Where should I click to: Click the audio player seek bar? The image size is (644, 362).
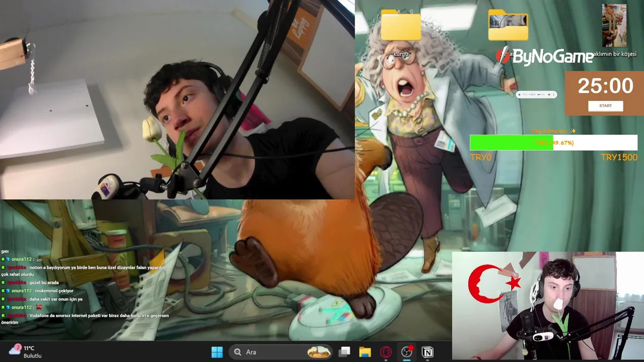[541, 95]
